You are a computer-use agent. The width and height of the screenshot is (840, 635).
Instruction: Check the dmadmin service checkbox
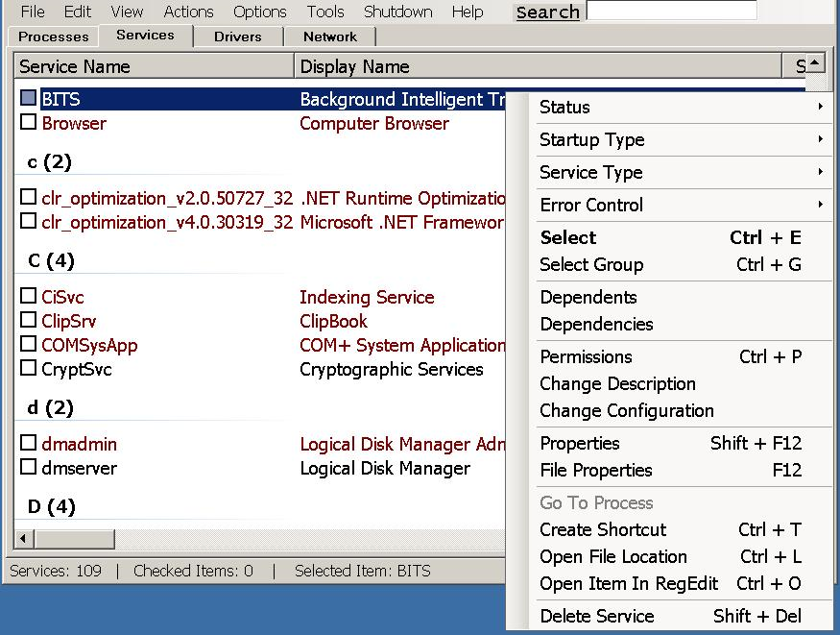tap(29, 442)
